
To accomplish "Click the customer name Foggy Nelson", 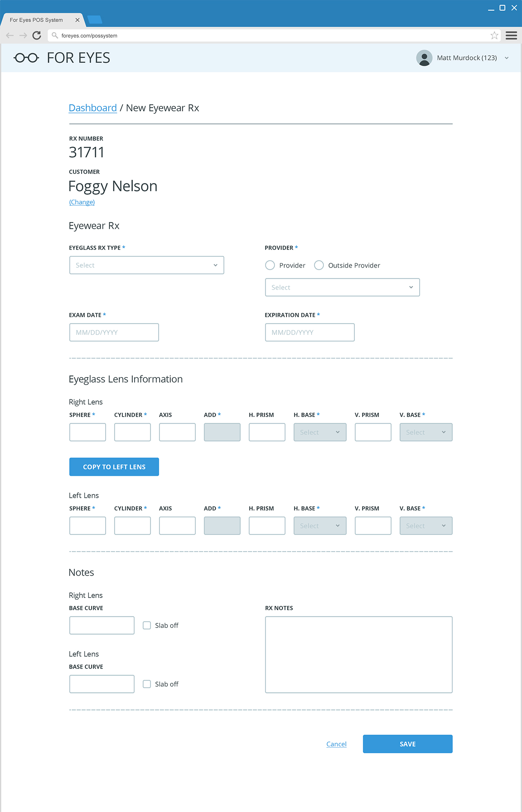I will point(113,186).
